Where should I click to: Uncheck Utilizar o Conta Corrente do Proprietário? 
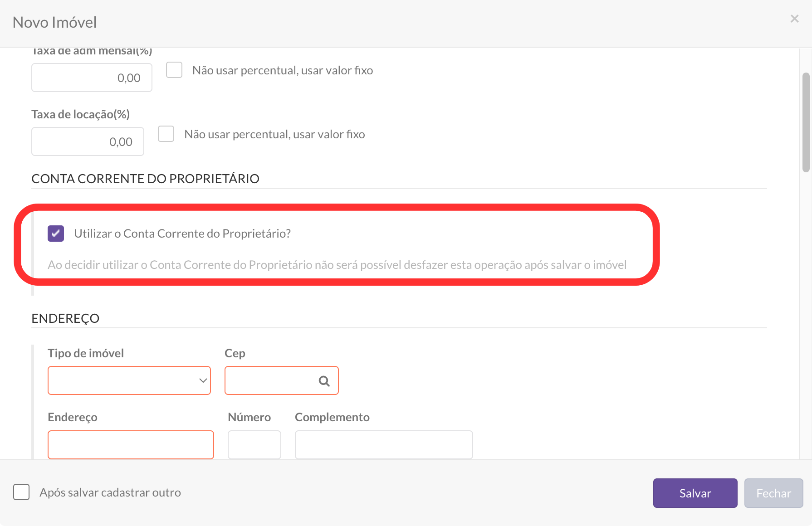coord(55,234)
